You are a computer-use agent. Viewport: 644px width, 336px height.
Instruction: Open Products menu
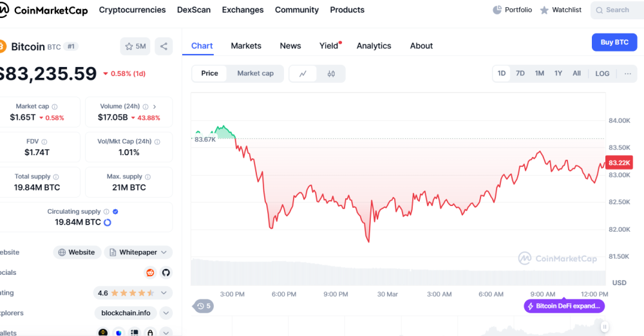(347, 10)
